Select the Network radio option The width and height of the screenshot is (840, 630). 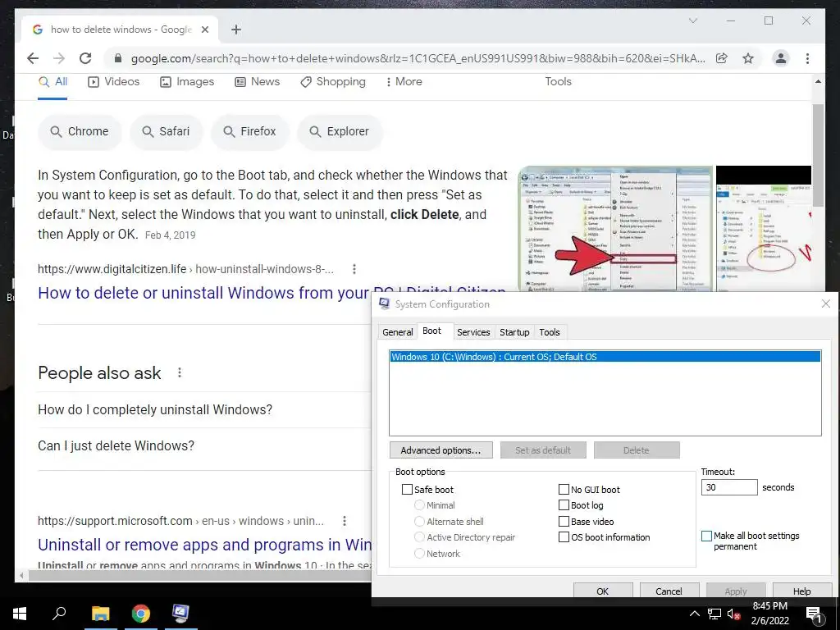click(x=419, y=554)
